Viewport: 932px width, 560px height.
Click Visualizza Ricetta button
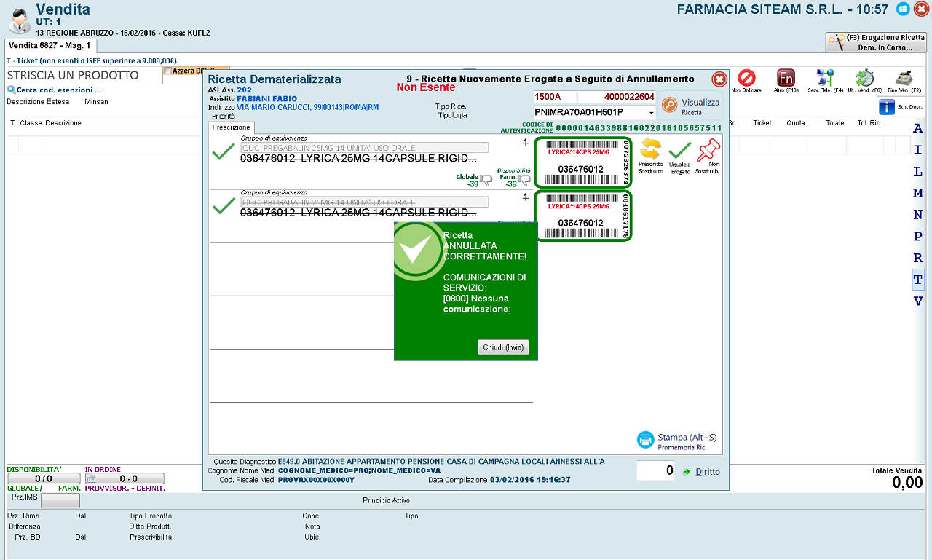click(x=692, y=106)
